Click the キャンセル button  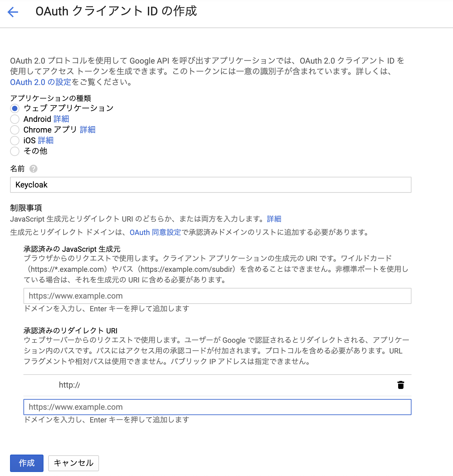74,463
